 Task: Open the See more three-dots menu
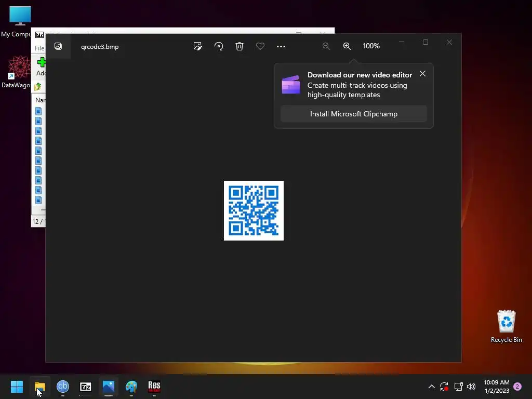[x=281, y=46]
